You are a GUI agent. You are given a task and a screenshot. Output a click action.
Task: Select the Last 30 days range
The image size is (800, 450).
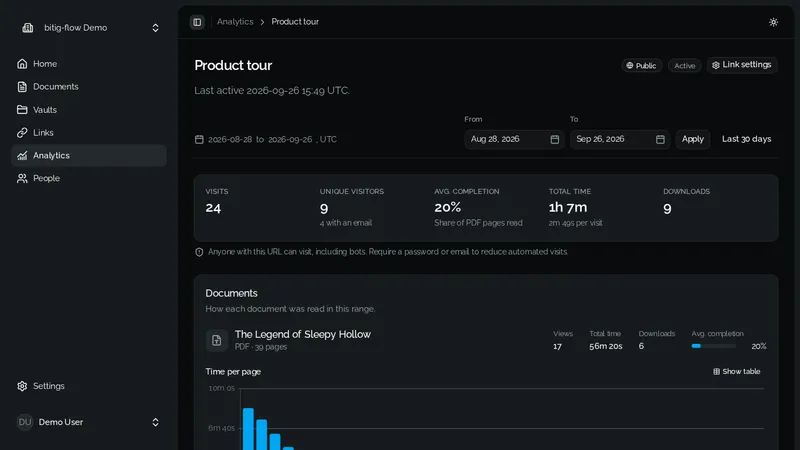[746, 139]
